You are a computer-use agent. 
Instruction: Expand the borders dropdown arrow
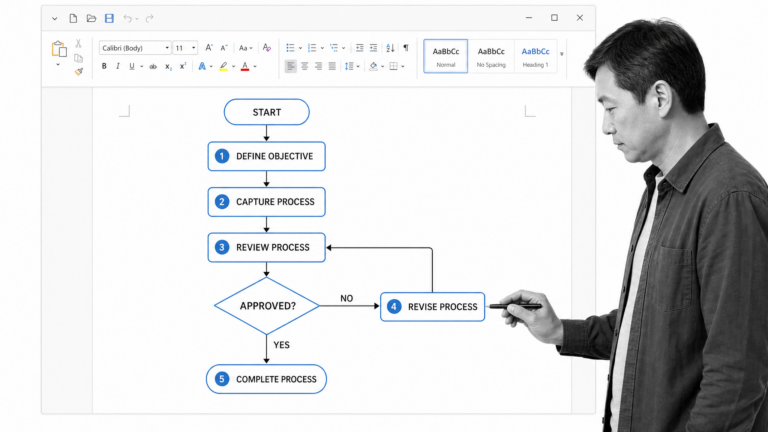pos(403,67)
